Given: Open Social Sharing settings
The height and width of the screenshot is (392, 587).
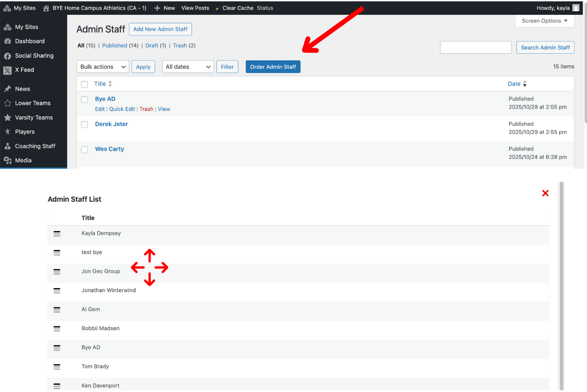Looking at the screenshot, I should 34,56.
